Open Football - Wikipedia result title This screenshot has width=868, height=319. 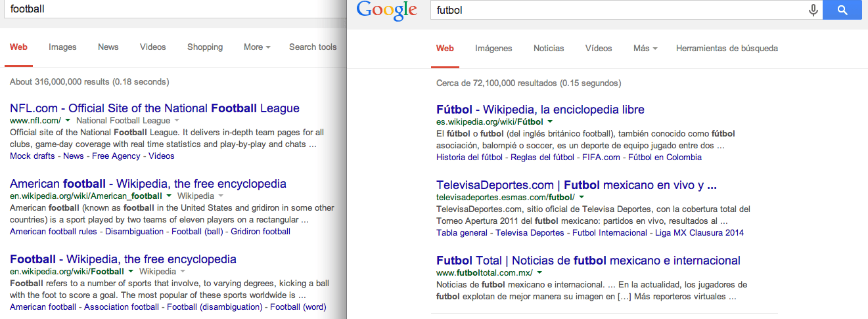click(123, 259)
